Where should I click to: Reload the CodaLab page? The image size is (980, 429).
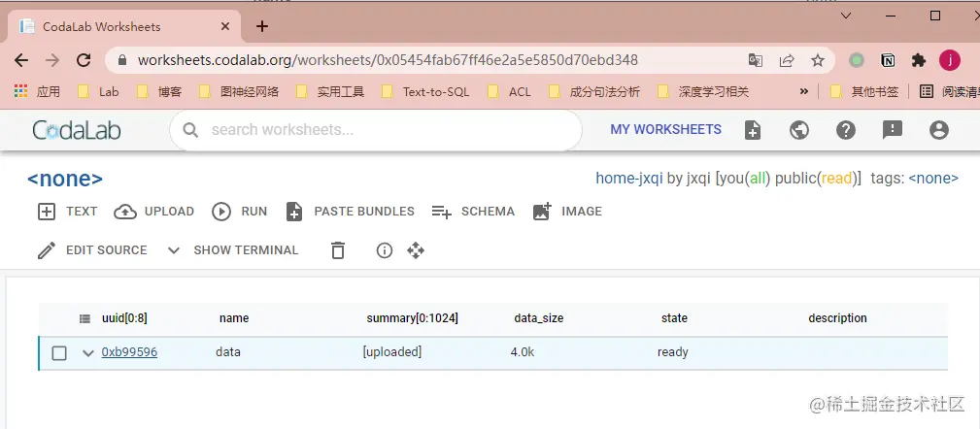coord(84,60)
